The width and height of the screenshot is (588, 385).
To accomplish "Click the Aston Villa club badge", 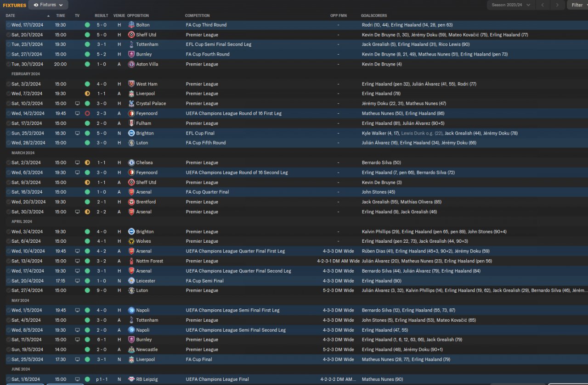I will click(131, 64).
